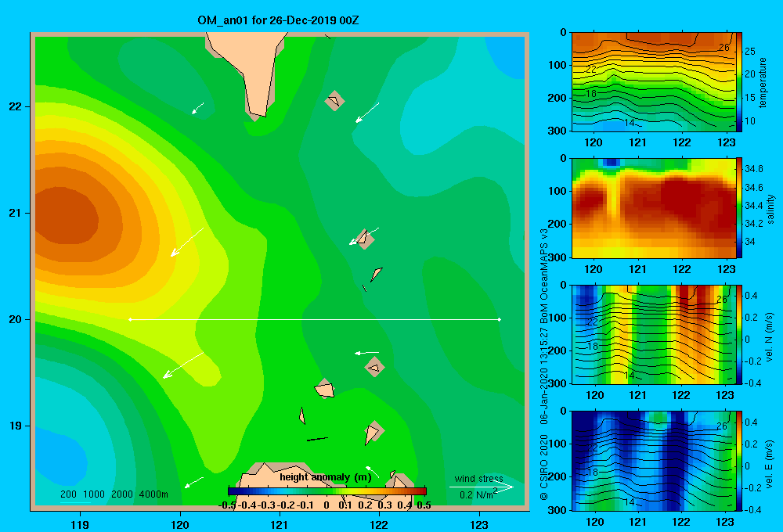Click the 'vel. E (m/s)' axis label
Viewport: 783px width, 532px height.
pos(770,464)
